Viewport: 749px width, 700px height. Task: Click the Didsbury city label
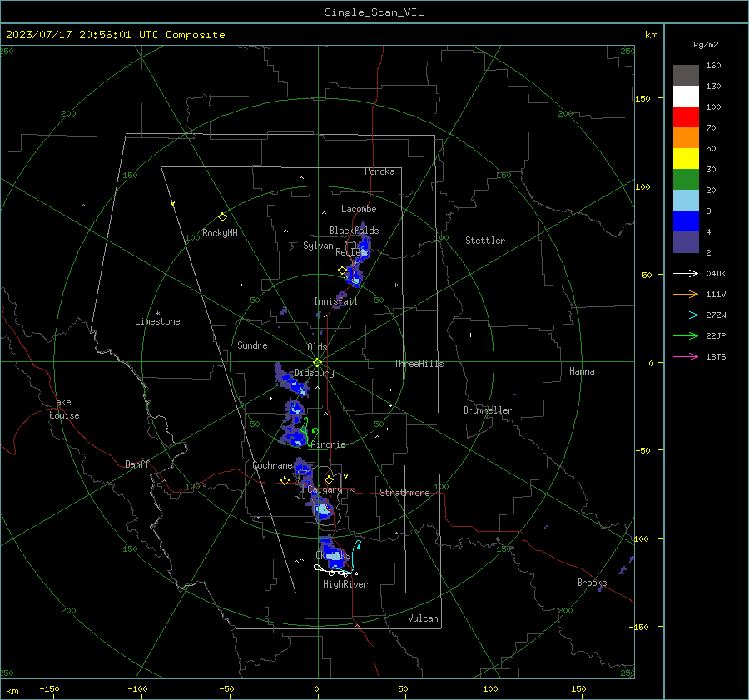314,373
